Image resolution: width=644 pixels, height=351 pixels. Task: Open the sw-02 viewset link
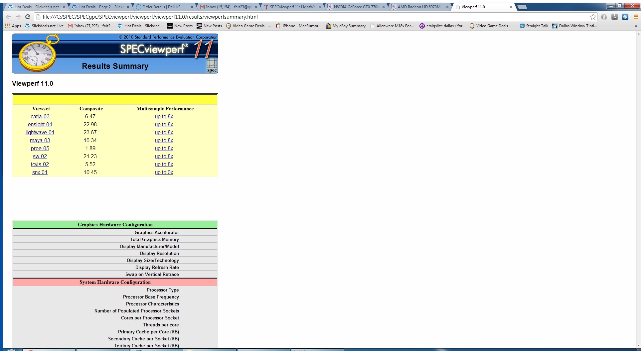(x=40, y=157)
